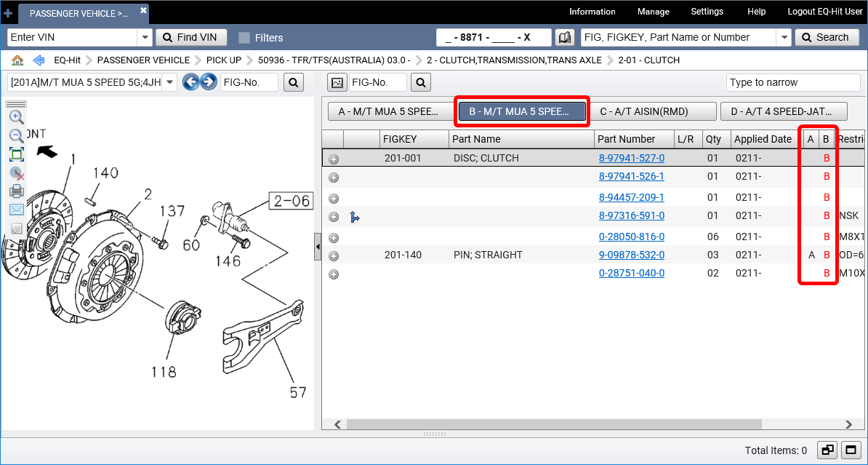The width and height of the screenshot is (868, 465).
Task: Open part number link 0-28751-040-0
Action: coord(632,273)
